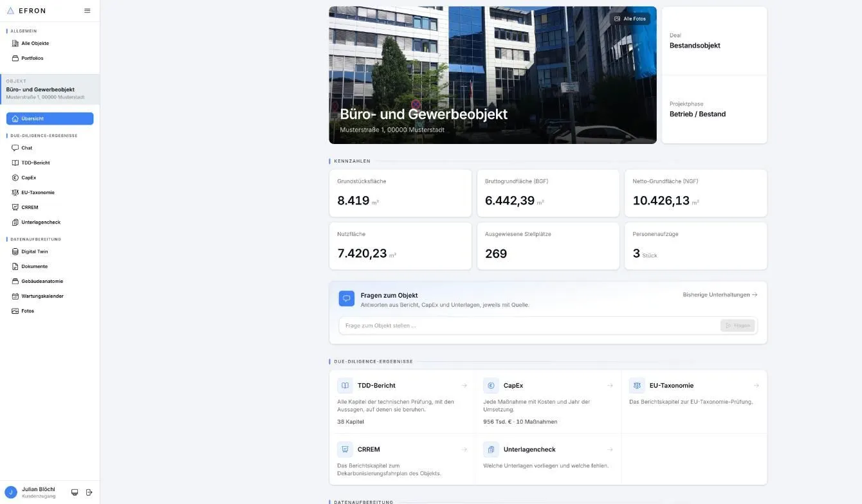Click the Fotos image icon in the sidebar

click(x=15, y=310)
